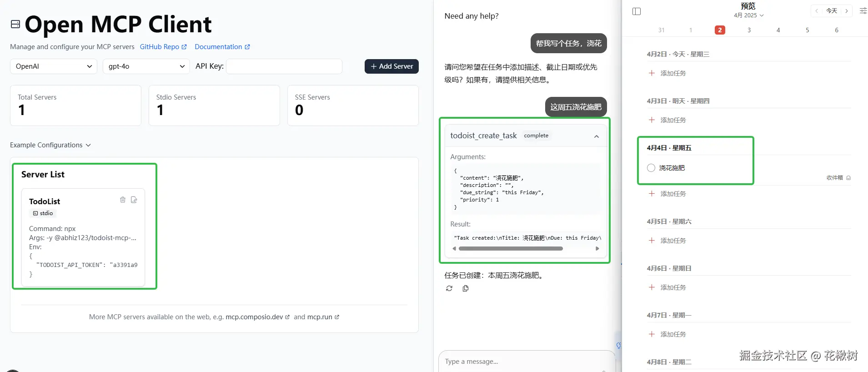Click the plus icon under 4月2日
This screenshot has height=372, width=868.
[652, 73]
